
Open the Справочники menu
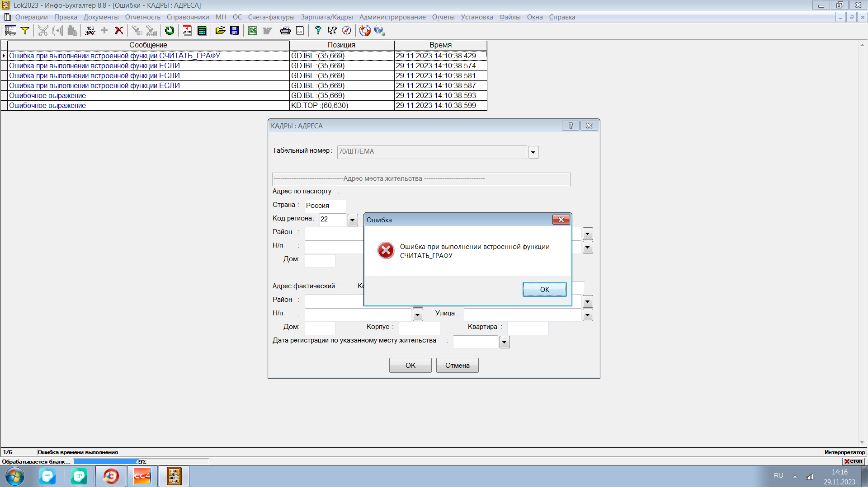(188, 17)
